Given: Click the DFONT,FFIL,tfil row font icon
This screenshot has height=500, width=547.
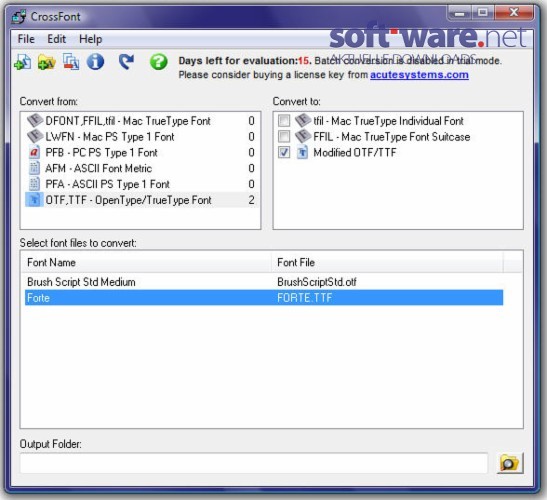Looking at the screenshot, I should (x=35, y=121).
